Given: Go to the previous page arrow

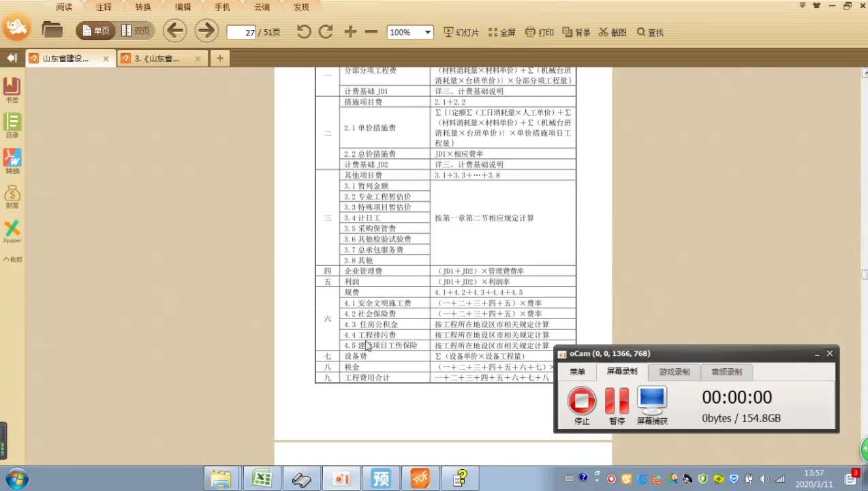Looking at the screenshot, I should 175,31.
